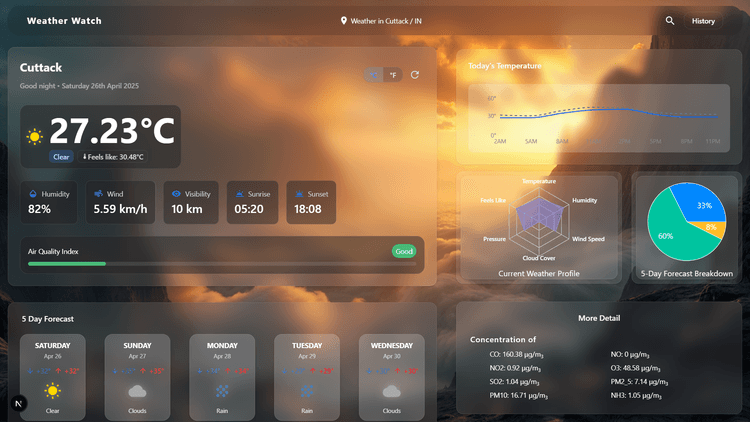This screenshot has height=422, width=750.
Task: Click the Next.js dev tools badge
Action: [x=18, y=403]
